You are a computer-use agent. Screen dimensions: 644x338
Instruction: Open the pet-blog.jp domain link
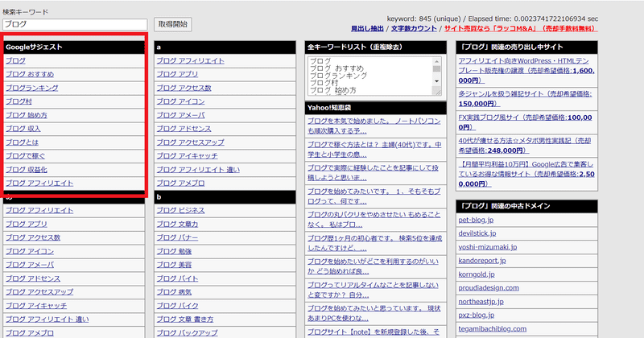pos(476,220)
